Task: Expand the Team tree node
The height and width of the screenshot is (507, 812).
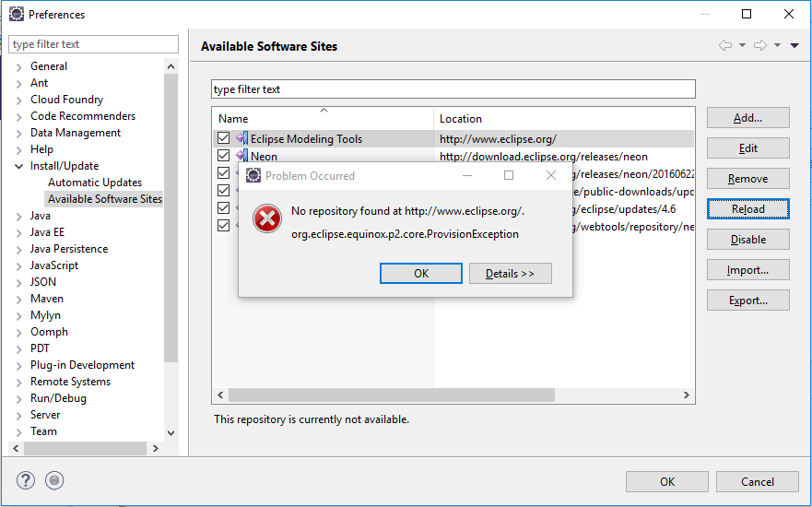Action: [19, 432]
